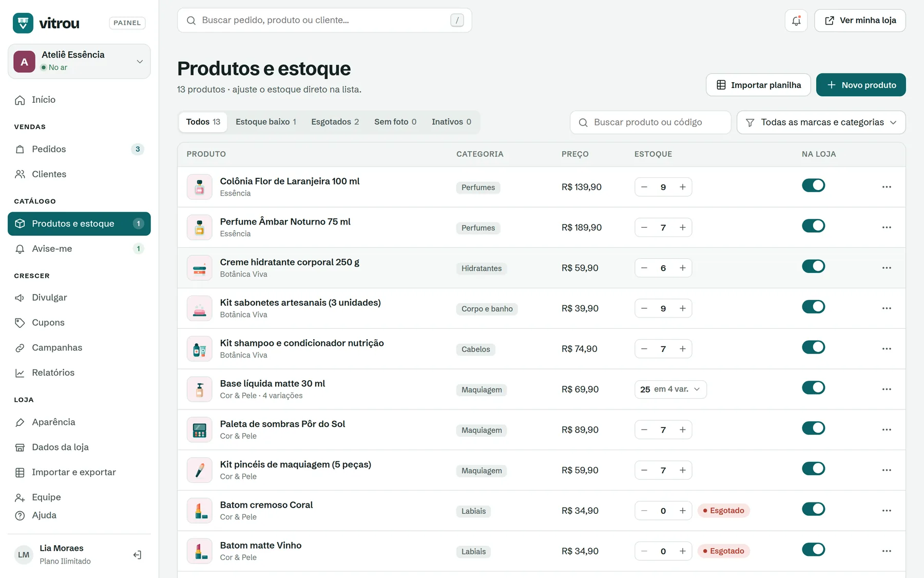The image size is (924, 578).
Task: Disable Kit shampoo e condicionador in store
Action: (x=813, y=347)
